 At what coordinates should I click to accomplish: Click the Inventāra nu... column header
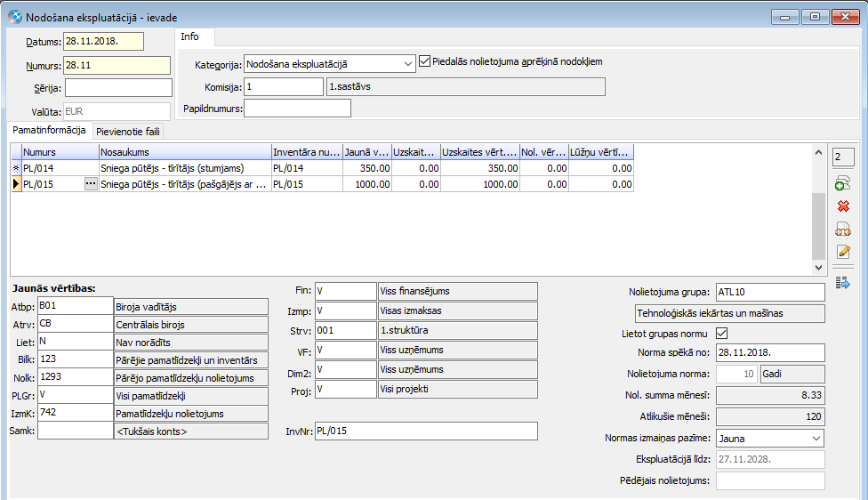click(x=307, y=152)
